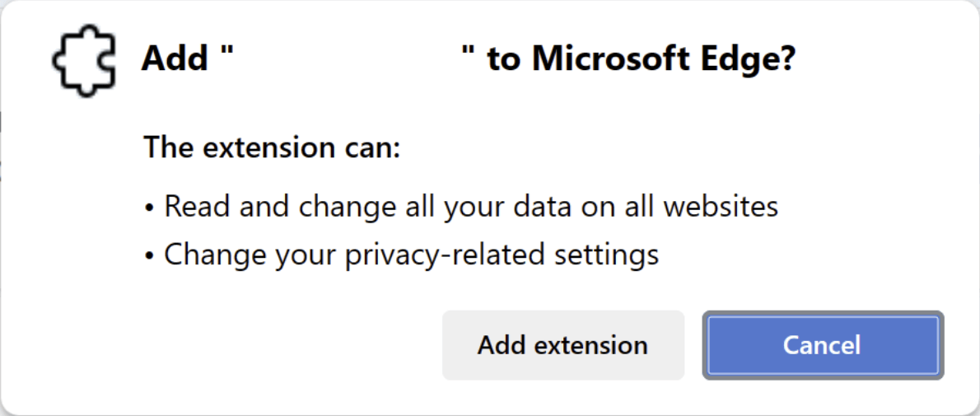The width and height of the screenshot is (980, 416).
Task: Click the blank extension name between quotes
Action: 347,59
